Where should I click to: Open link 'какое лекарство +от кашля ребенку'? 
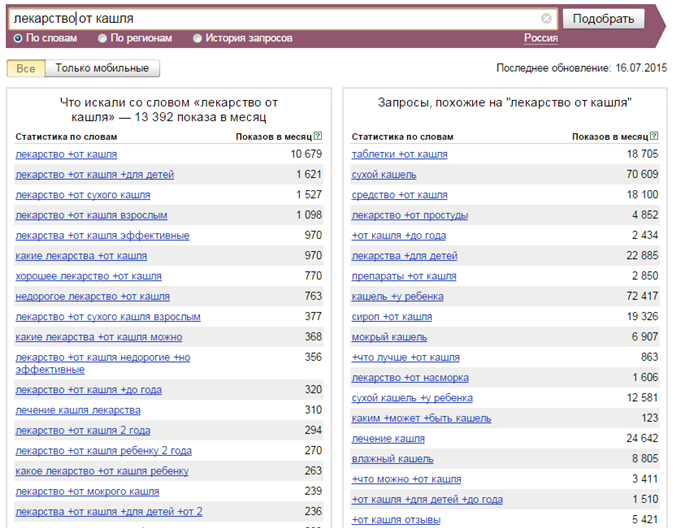click(x=102, y=471)
